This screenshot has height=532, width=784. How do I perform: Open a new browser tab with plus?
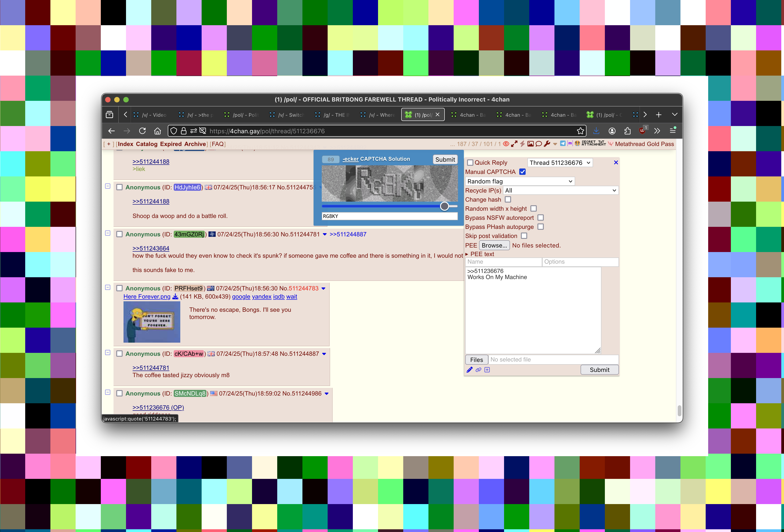point(658,115)
